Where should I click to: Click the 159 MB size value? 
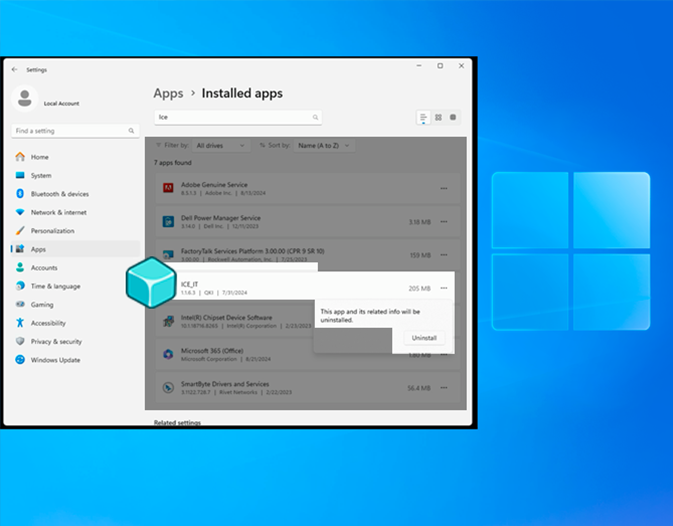420,255
